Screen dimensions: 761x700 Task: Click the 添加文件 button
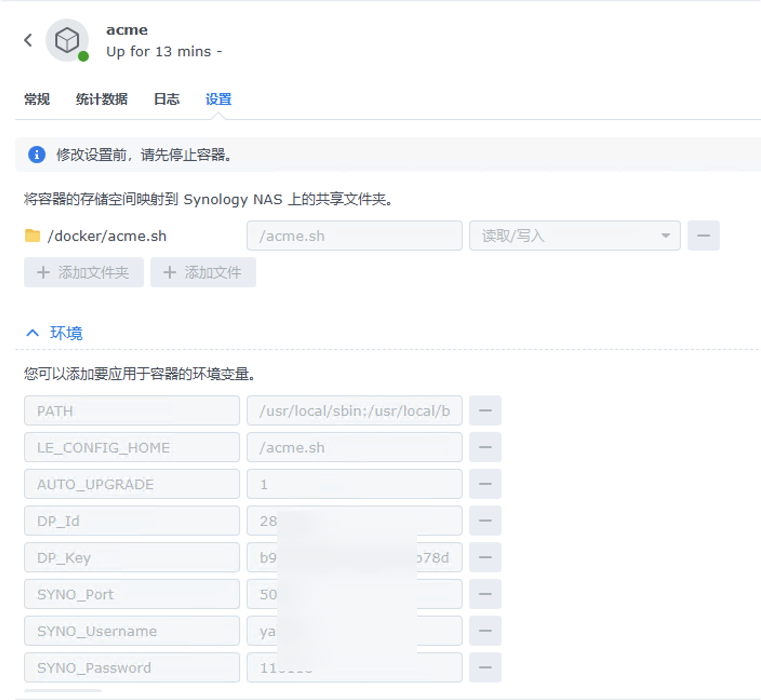pyautogui.click(x=203, y=272)
